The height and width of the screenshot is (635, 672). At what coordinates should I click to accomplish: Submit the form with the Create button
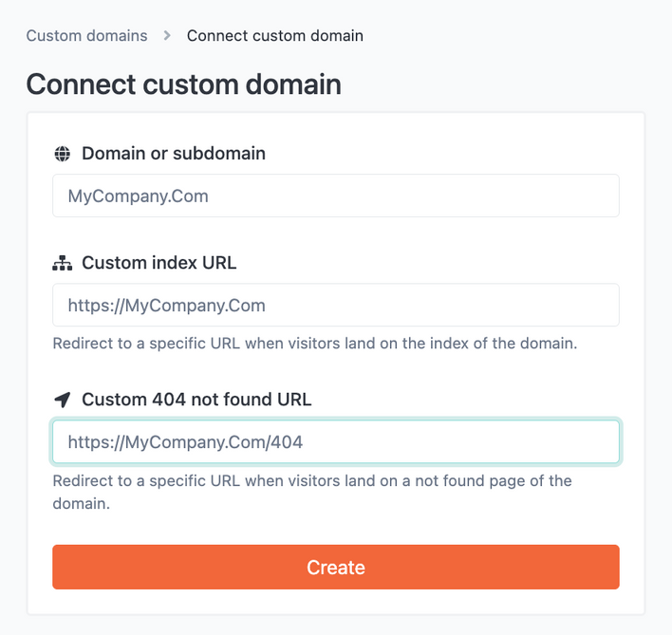336,568
